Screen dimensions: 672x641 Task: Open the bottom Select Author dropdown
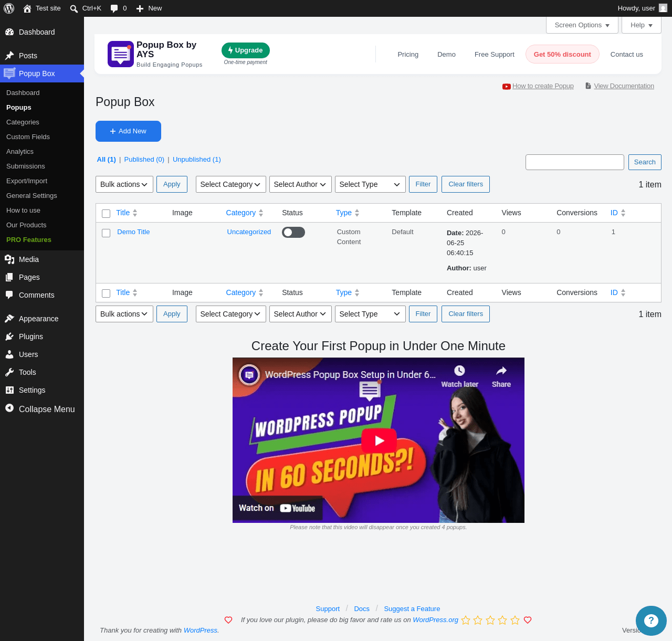[300, 314]
